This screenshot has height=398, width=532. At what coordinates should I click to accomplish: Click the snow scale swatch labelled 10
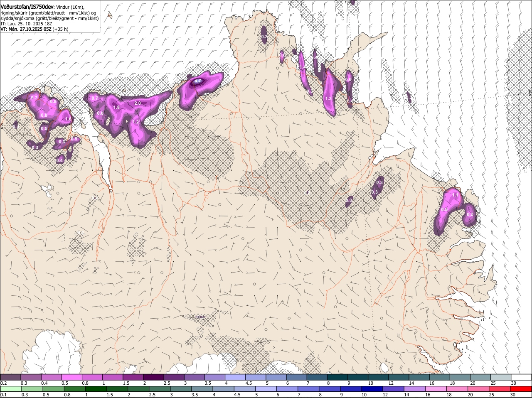pyautogui.click(x=378, y=377)
